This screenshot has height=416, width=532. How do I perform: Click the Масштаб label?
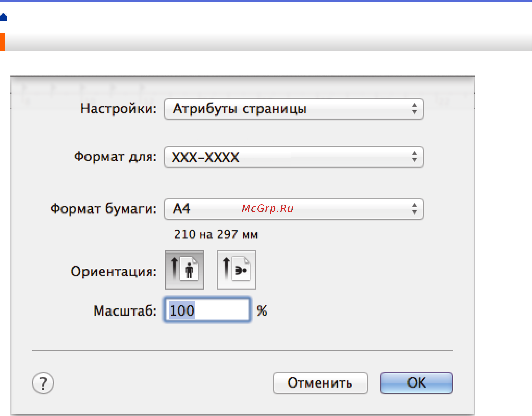pyautogui.click(x=125, y=311)
